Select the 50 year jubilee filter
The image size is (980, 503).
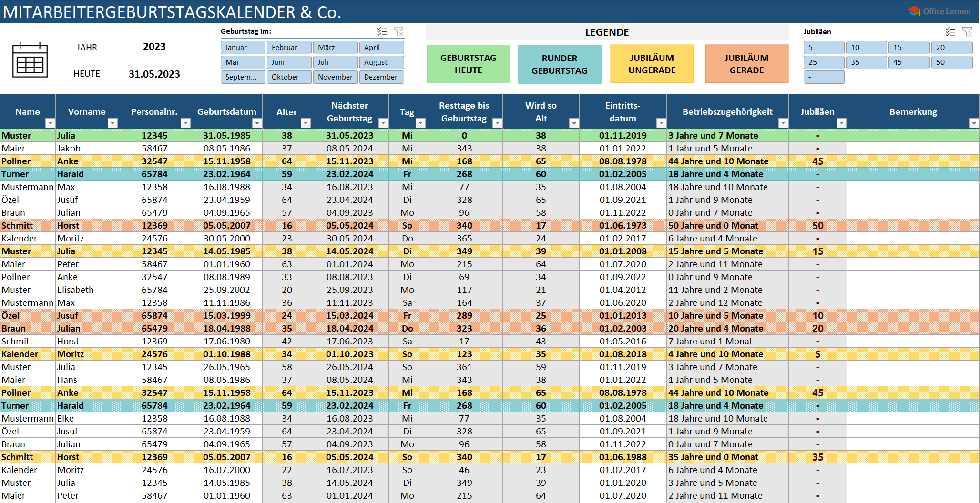click(x=951, y=62)
